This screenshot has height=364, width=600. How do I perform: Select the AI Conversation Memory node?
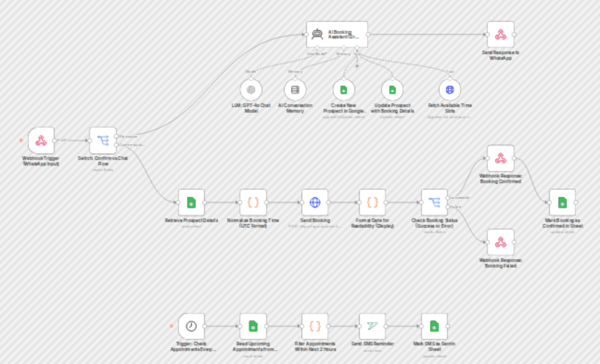295,89
